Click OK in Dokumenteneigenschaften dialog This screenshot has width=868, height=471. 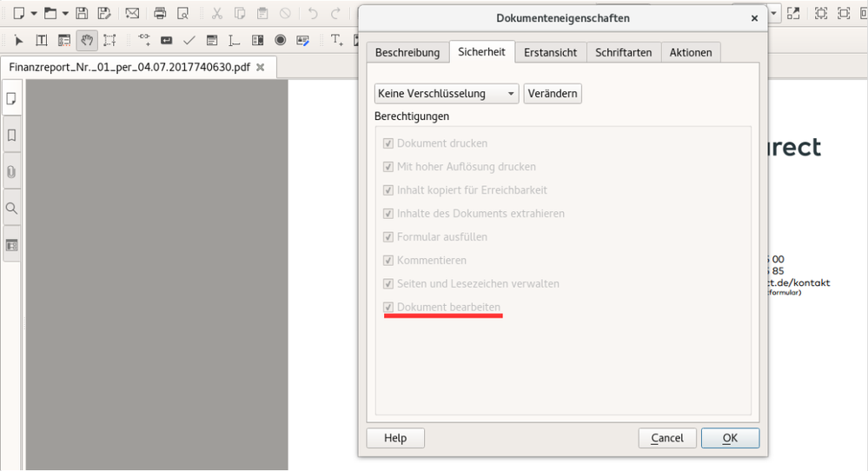coord(730,438)
